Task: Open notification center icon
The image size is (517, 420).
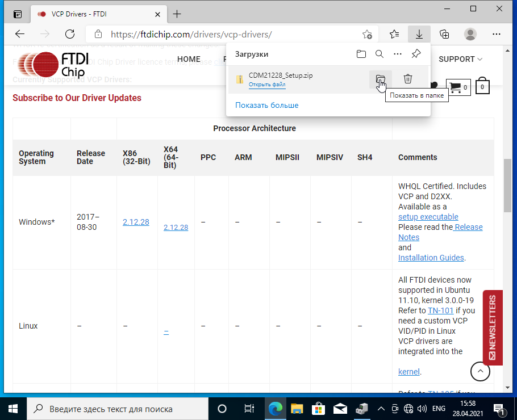Action: (499, 409)
